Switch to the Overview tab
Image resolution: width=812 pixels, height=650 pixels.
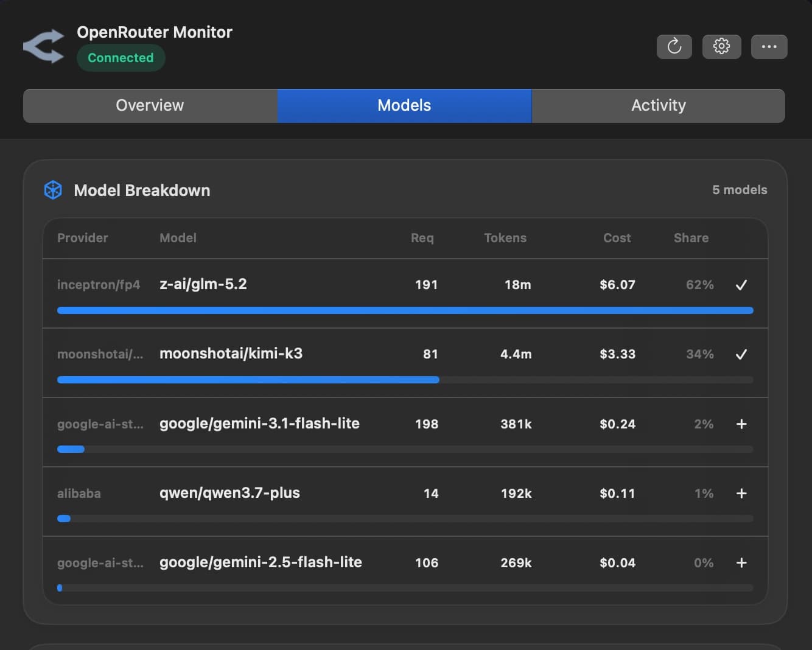pos(150,105)
